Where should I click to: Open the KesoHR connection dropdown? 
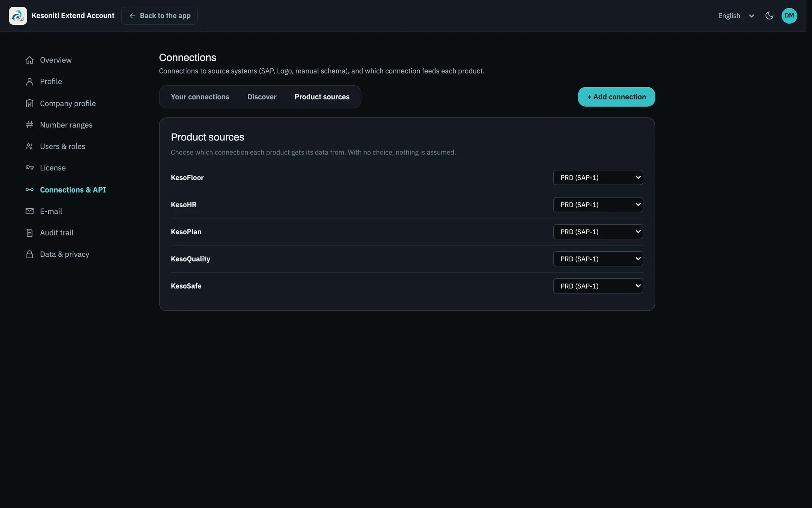[598, 205]
